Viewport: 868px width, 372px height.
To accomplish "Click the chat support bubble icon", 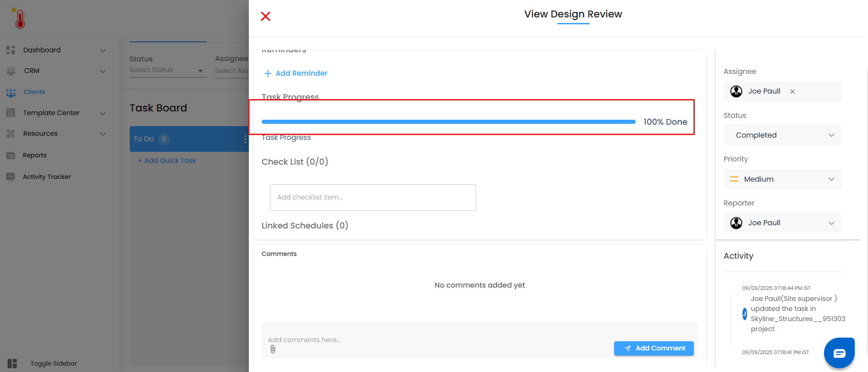I will click(x=839, y=353).
